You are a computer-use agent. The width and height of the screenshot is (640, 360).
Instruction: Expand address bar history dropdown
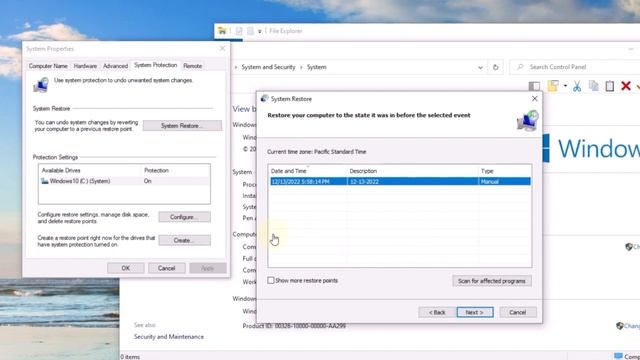click(x=480, y=67)
